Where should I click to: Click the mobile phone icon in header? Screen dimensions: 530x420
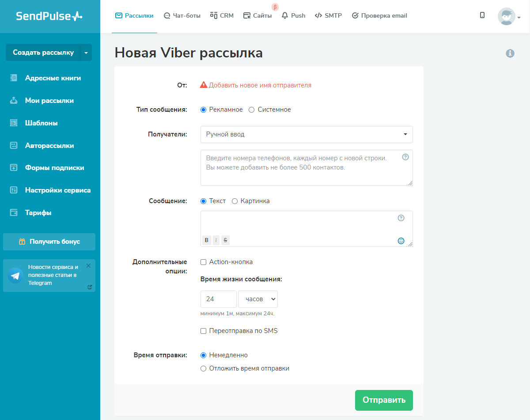tap(482, 15)
